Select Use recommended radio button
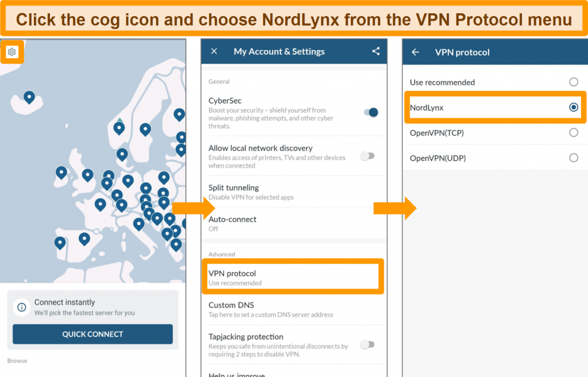This screenshot has height=377, width=588. pyautogui.click(x=574, y=82)
